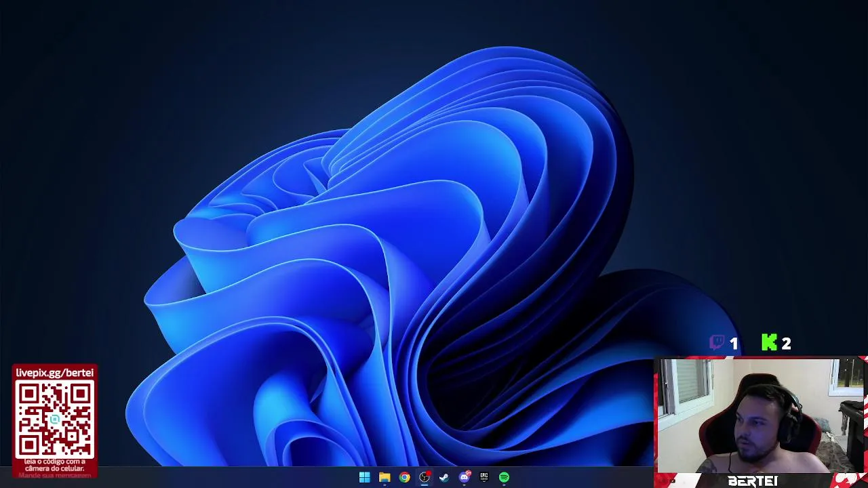The image size is (868, 488).
Task: Open File Explorer from the taskbar
Action: (384, 477)
